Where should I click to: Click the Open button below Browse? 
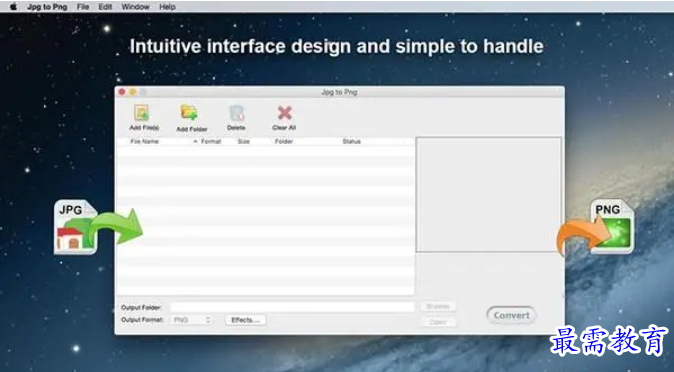tap(438, 322)
